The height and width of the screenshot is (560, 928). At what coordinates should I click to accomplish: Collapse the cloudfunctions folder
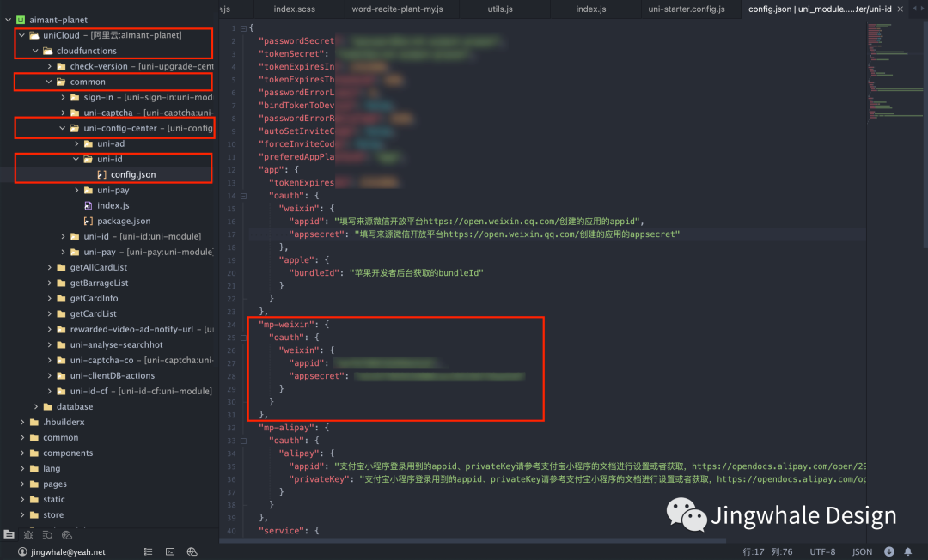(35, 51)
